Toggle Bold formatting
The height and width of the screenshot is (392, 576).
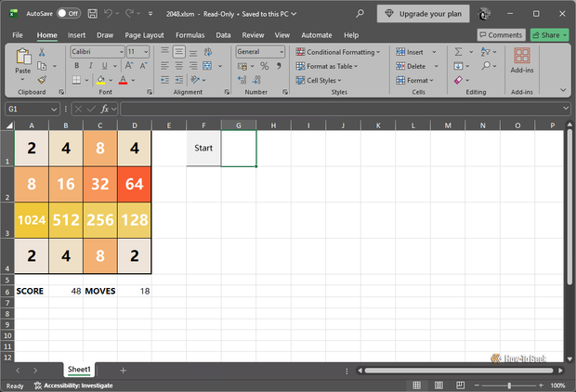click(76, 66)
